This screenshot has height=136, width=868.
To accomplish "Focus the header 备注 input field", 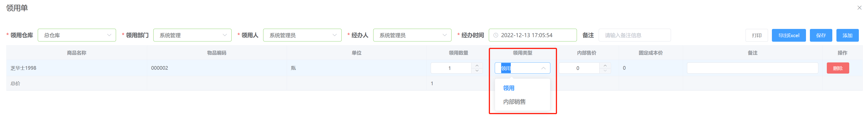I will click(x=635, y=35).
